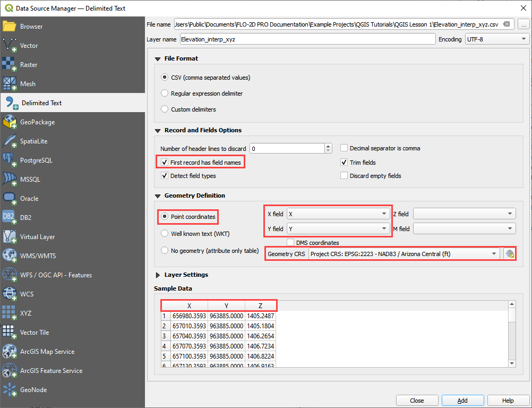Click the Help button
The width and height of the screenshot is (532, 408).
click(508, 401)
